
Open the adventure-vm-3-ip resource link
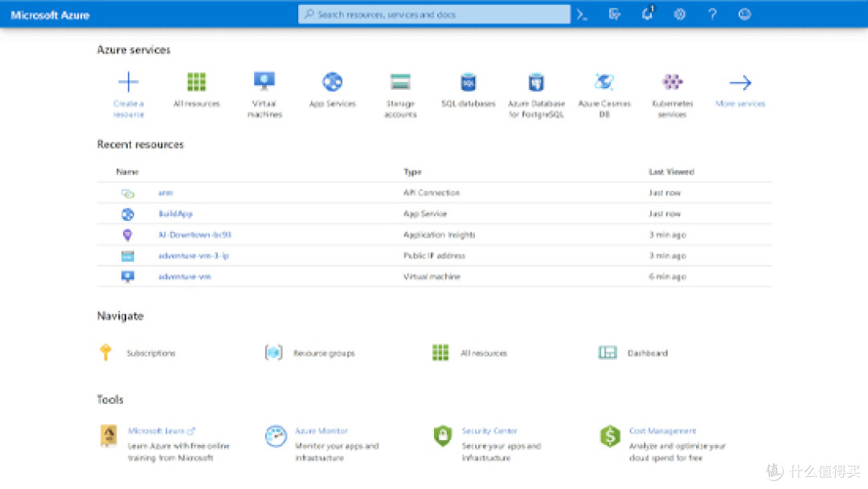point(193,255)
